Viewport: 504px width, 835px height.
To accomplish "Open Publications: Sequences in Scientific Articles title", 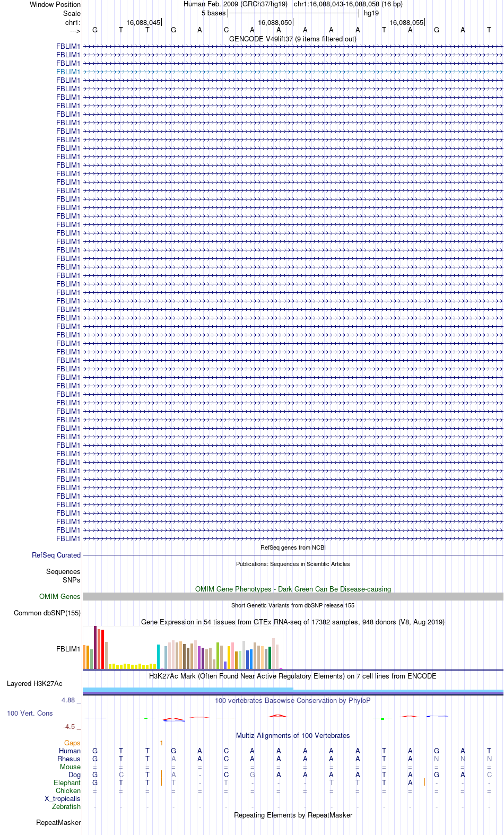I will (293, 564).
